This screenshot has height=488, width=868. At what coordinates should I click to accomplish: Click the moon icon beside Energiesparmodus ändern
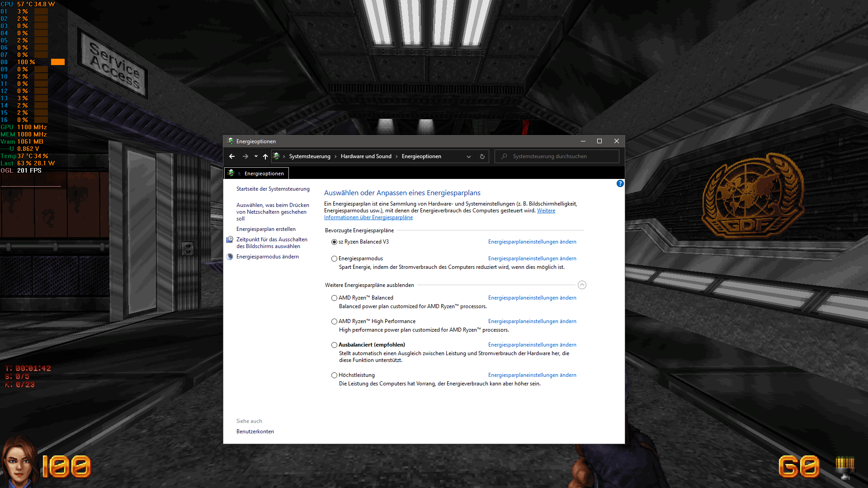tap(230, 257)
